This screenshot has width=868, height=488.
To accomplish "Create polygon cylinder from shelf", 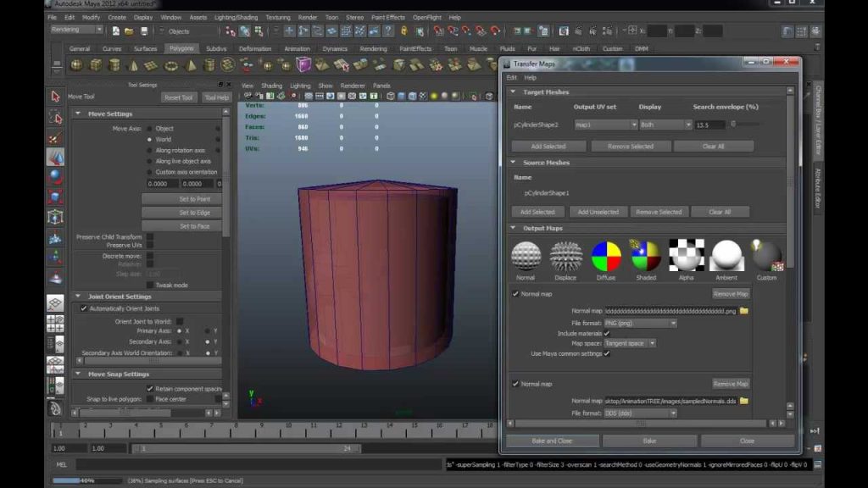I will coord(114,66).
